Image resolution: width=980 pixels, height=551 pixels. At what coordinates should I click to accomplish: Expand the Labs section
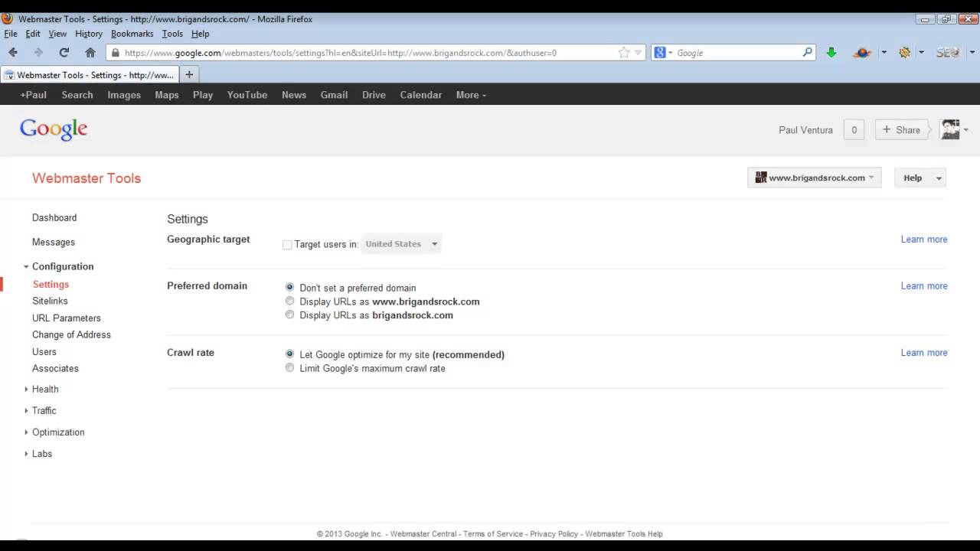click(x=26, y=454)
